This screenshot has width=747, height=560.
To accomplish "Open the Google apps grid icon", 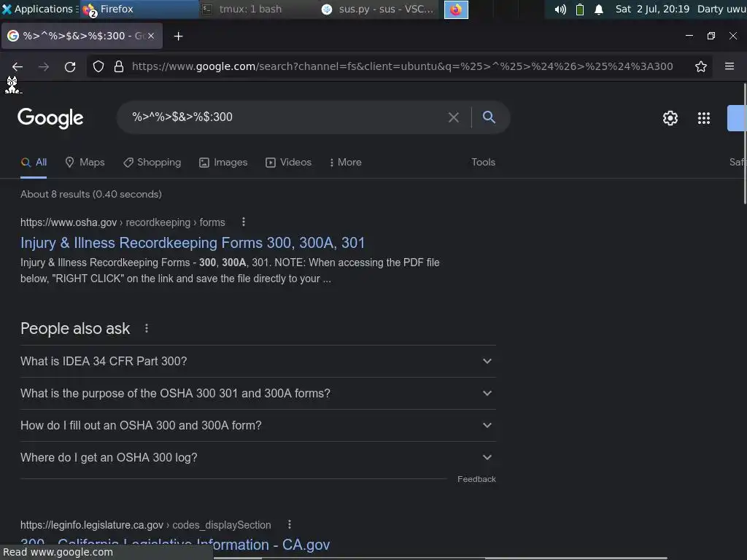I will [x=704, y=118].
